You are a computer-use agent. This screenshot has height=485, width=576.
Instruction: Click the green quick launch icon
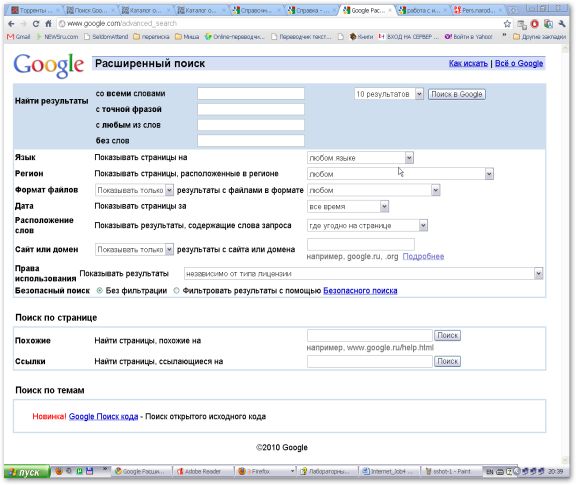(x=79, y=471)
